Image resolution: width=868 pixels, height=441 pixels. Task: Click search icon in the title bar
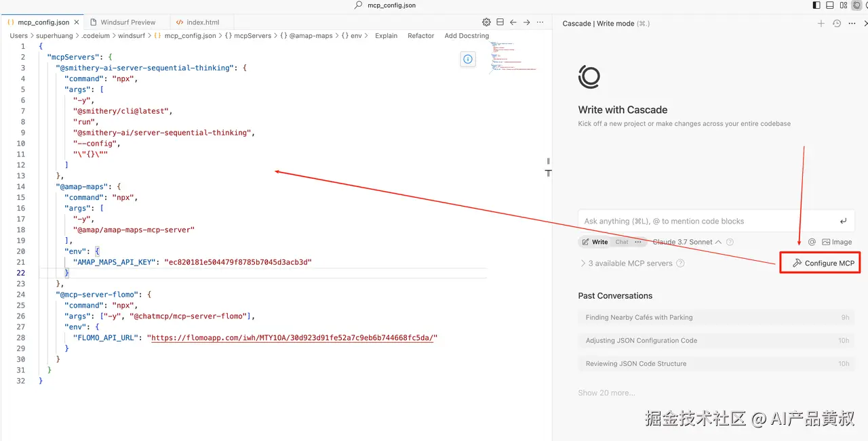359,5
